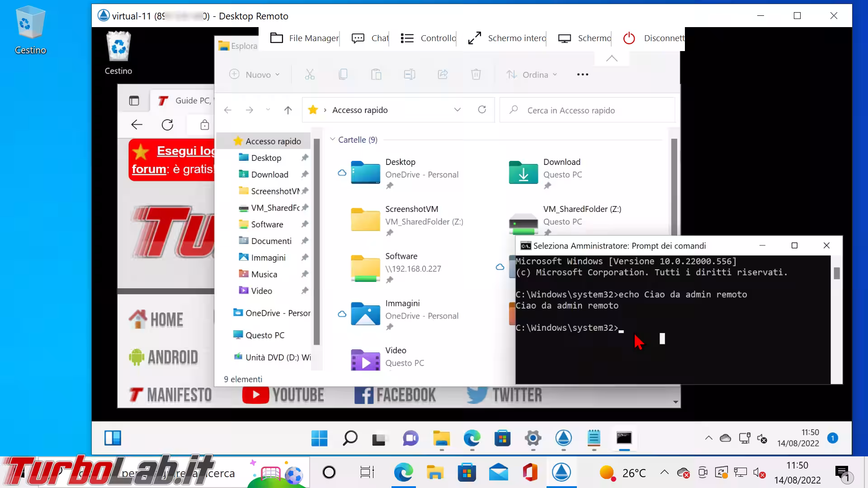
Task: Click remote Windows Start button
Action: [x=319, y=438]
